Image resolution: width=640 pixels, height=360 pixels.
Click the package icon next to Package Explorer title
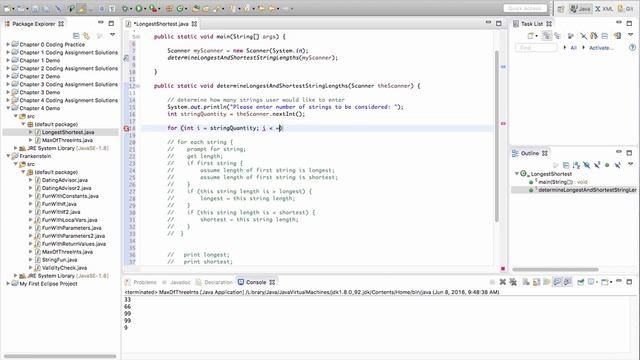pos(7,24)
